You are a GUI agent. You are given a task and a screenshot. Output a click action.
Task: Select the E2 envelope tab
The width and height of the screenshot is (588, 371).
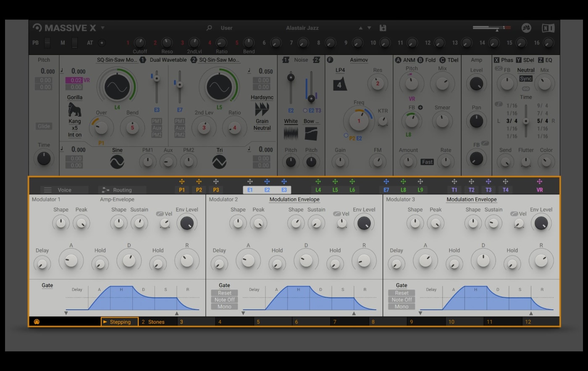point(267,190)
